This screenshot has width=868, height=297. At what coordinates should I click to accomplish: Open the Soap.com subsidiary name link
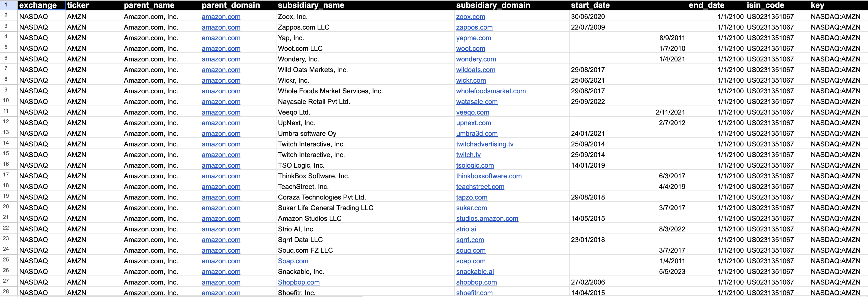pos(293,261)
